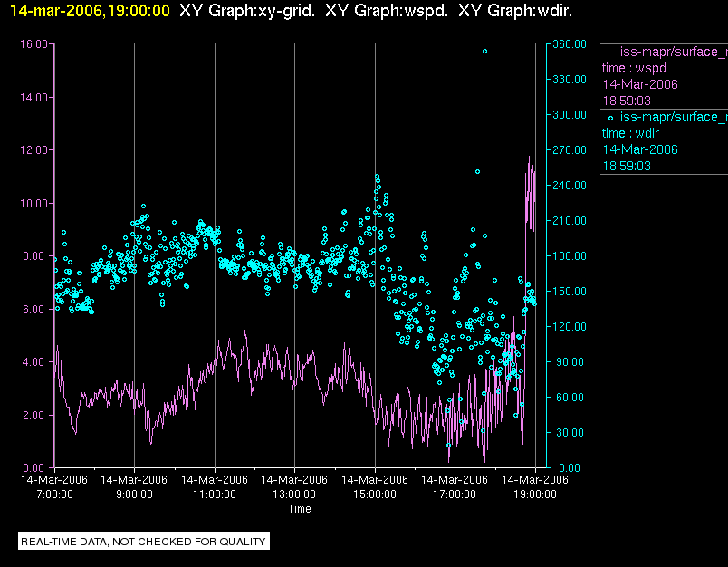The height and width of the screenshot is (567, 728).
Task: Select the 15:00:00 x-axis tick label
Action: 374,495
